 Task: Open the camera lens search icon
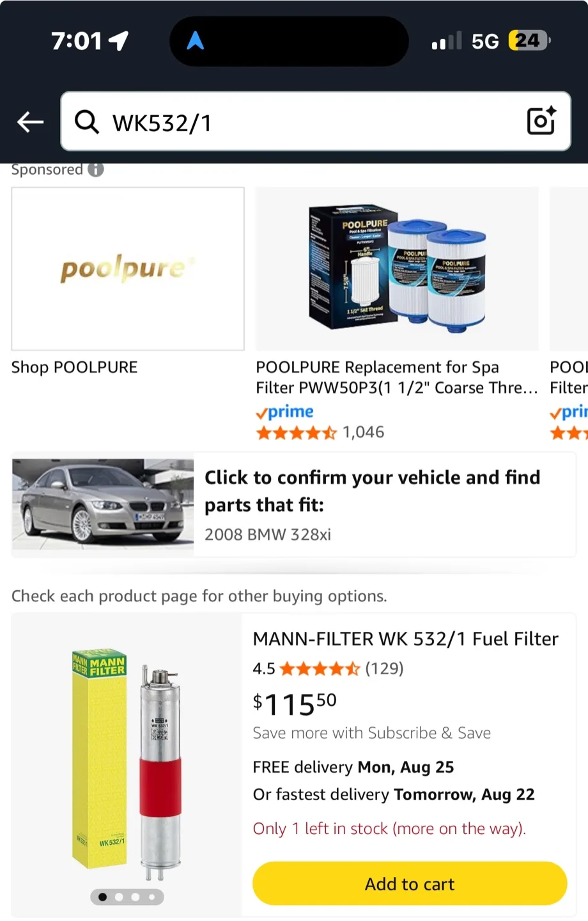(x=541, y=121)
